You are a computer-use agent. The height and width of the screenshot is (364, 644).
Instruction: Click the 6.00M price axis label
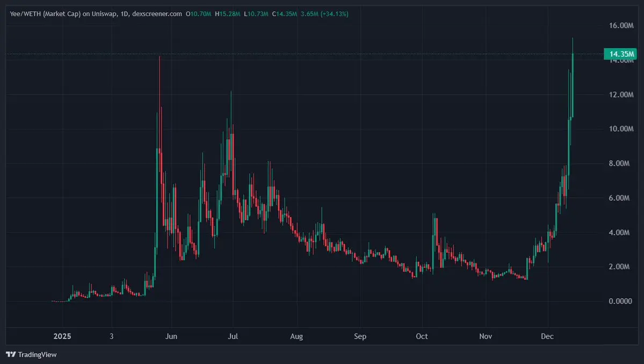(619, 198)
